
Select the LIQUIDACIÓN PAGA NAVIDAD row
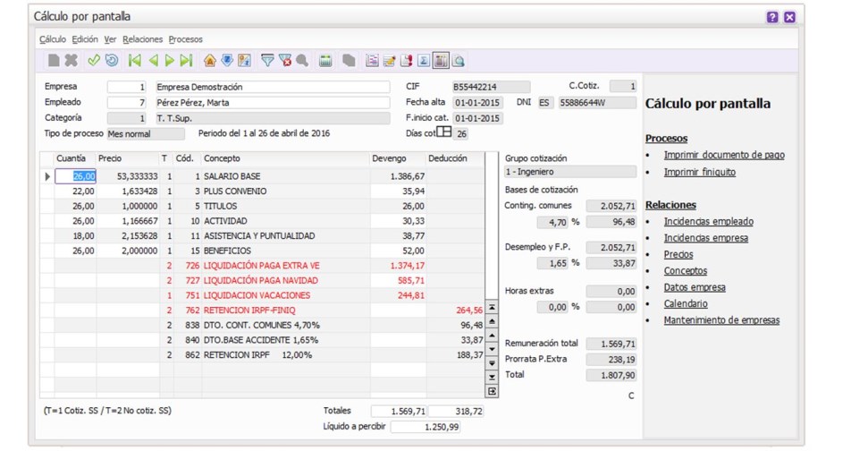(262, 281)
